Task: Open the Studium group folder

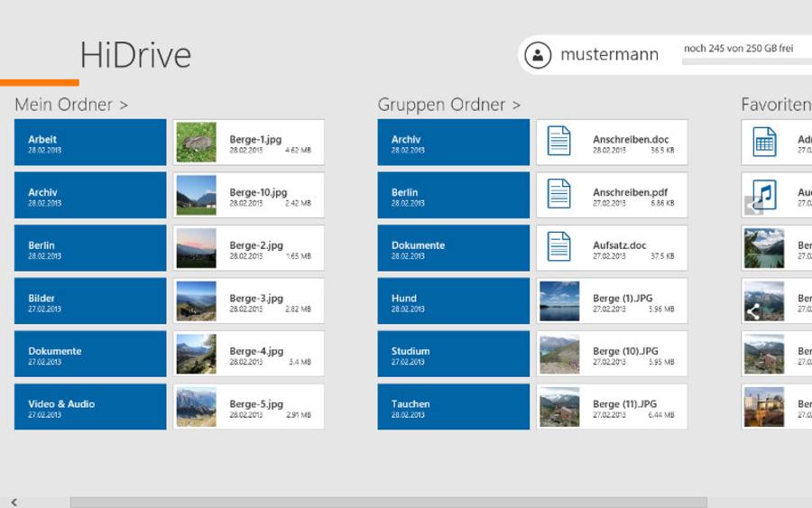Action: coord(454,354)
